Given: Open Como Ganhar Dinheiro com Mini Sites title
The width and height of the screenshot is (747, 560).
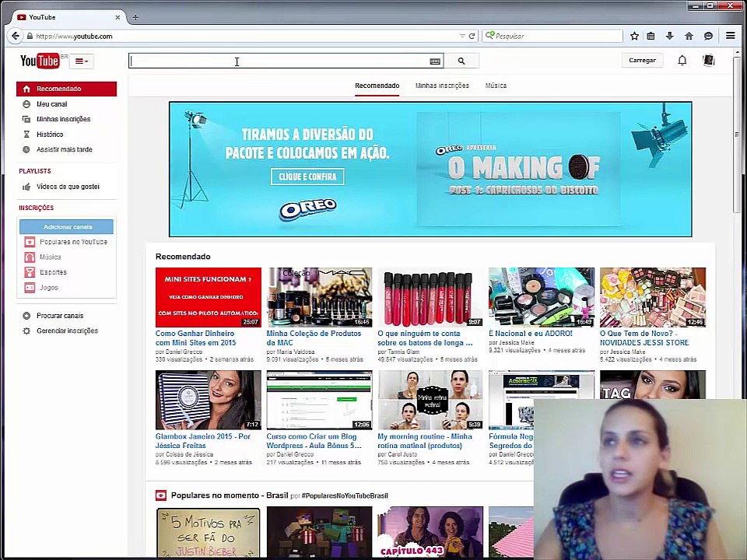Looking at the screenshot, I should pyautogui.click(x=196, y=338).
